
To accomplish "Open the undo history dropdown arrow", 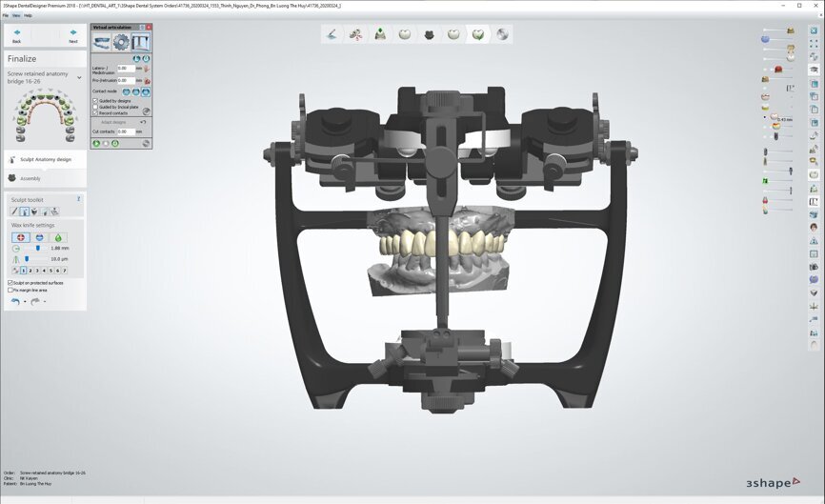I will [x=25, y=302].
